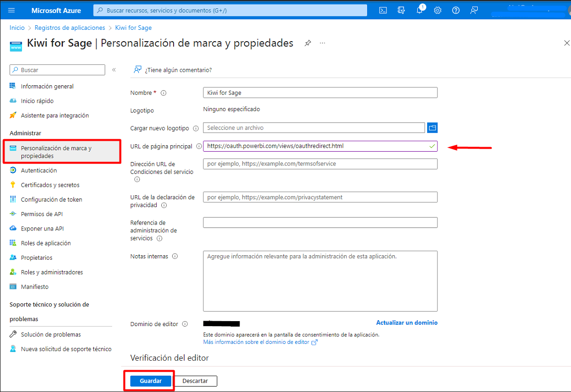The width and height of the screenshot is (571, 392).
Task: Open the directories and subscriptions filter icon
Action: (401, 10)
